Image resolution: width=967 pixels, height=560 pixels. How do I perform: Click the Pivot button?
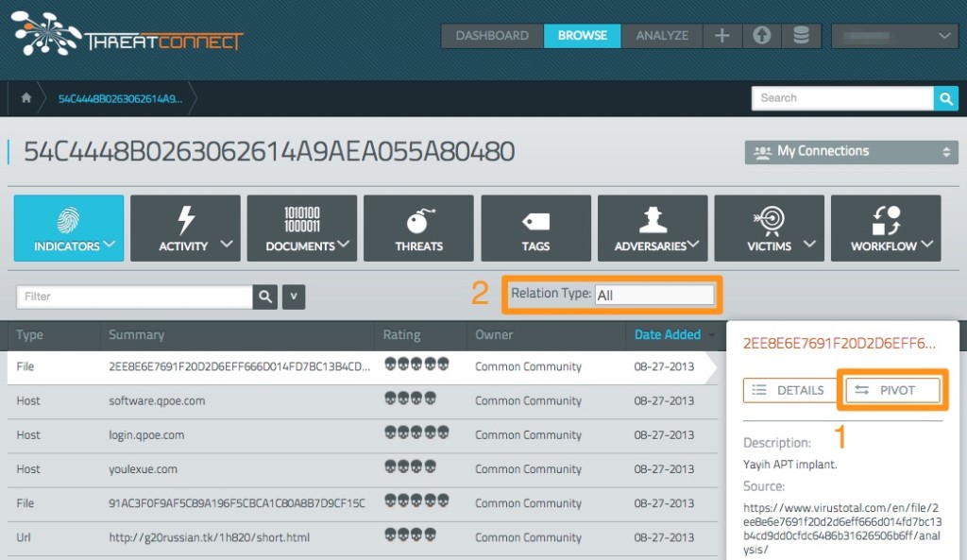[x=892, y=390]
